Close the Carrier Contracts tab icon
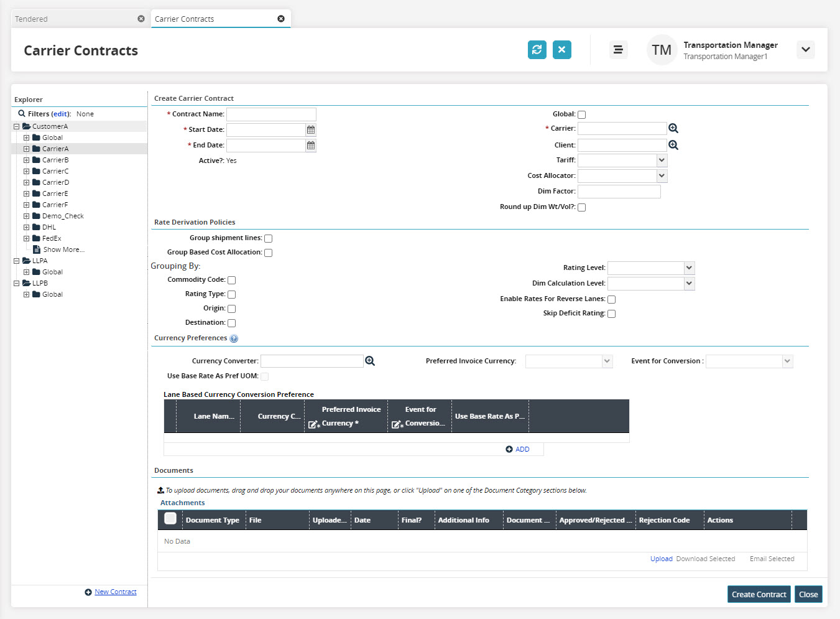 281,19
